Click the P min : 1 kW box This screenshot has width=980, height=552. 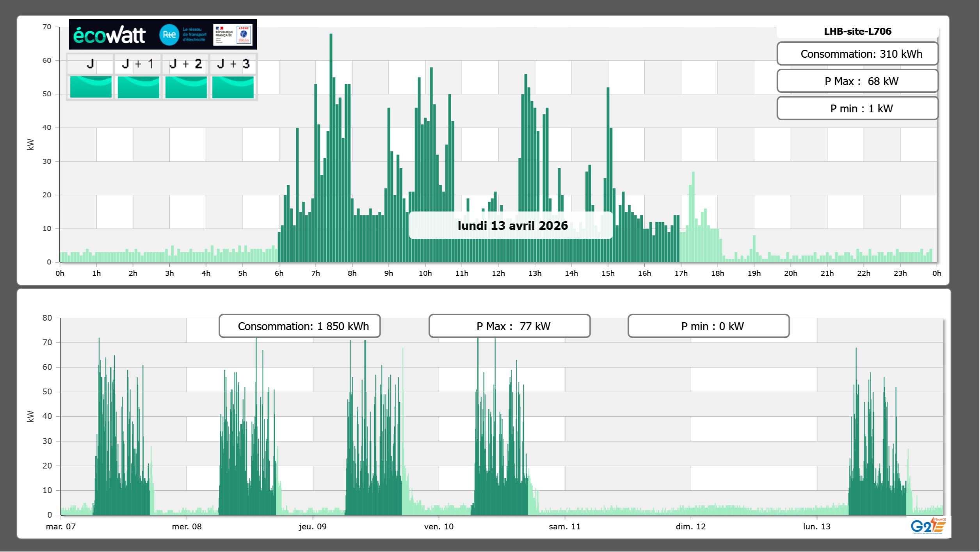coord(857,108)
